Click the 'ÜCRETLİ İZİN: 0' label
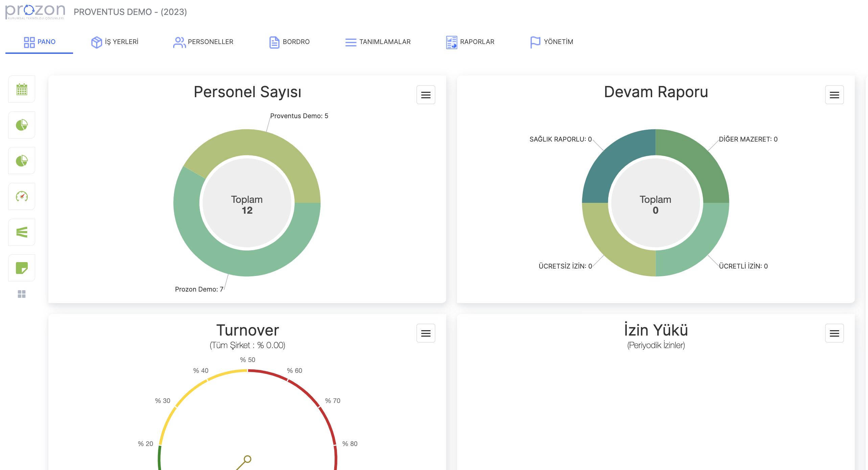The height and width of the screenshot is (470, 868). click(743, 266)
